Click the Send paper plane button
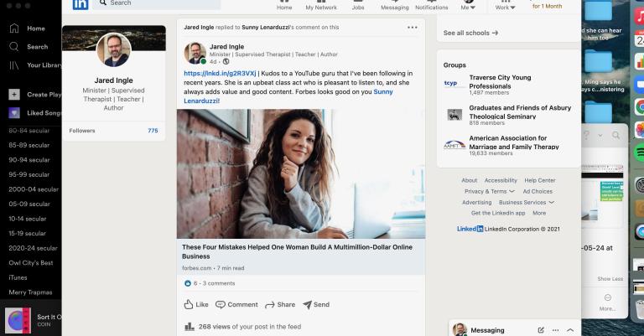 316,304
